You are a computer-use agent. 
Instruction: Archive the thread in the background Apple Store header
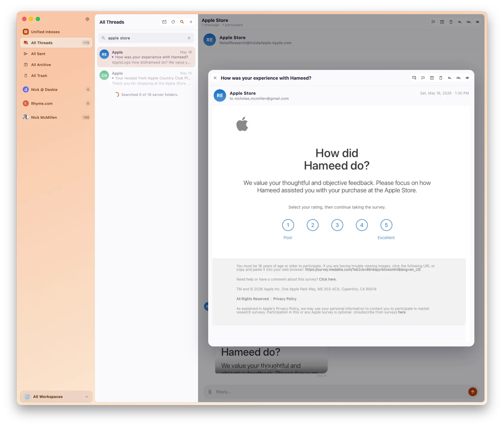[x=442, y=22]
